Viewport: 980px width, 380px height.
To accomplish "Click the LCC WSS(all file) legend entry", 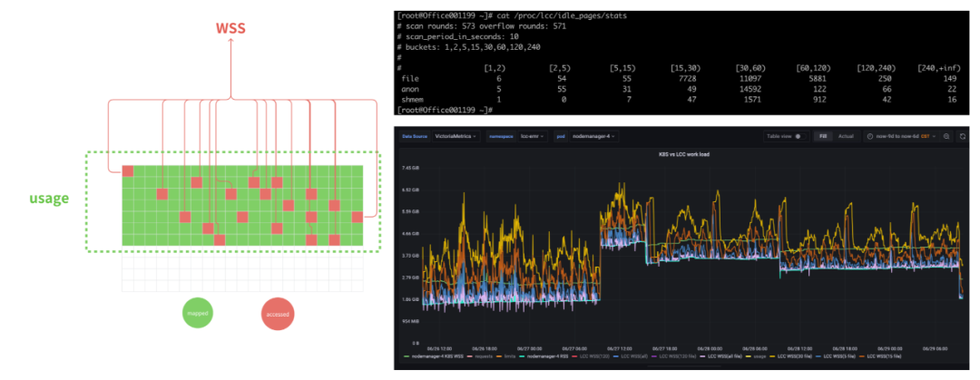I will tap(725, 356).
